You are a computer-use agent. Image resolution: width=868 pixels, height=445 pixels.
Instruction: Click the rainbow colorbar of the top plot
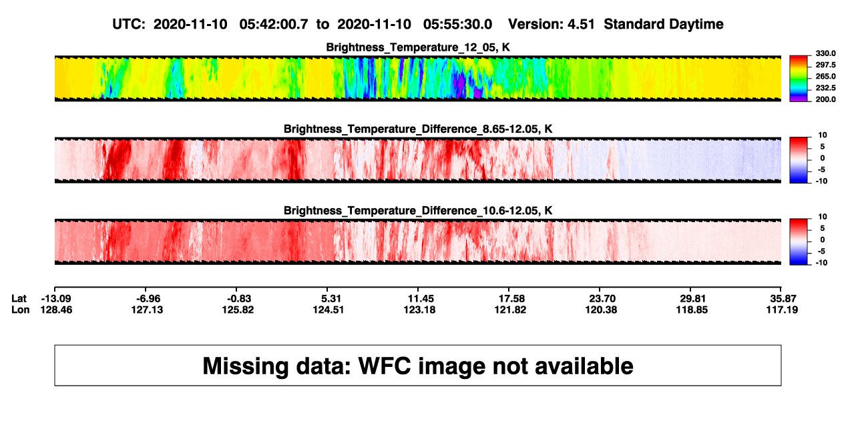point(799,78)
